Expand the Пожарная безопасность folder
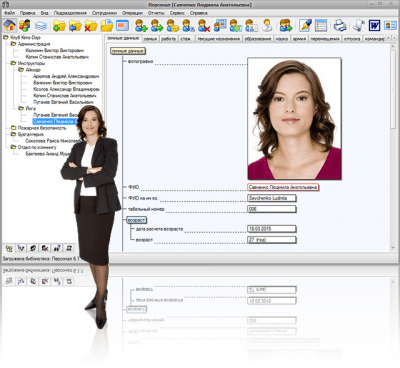This screenshot has height=368, width=400. coord(13,128)
